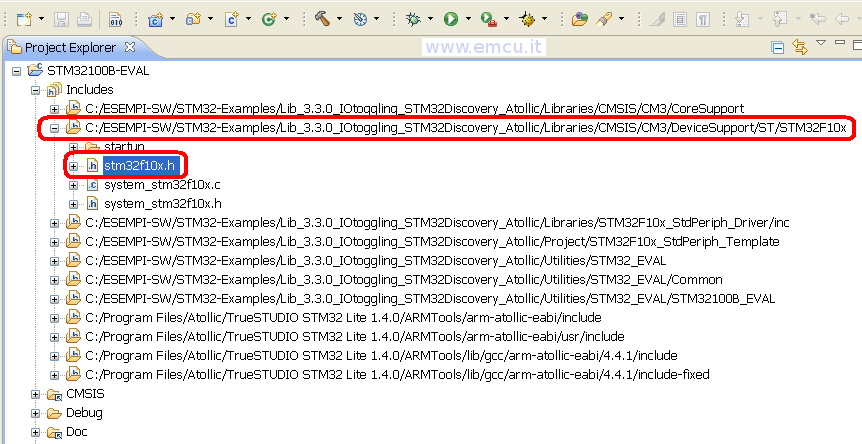The image size is (862, 444).
Task: Collapse the DeviceSupport/ST/STM32F10x include path
Action: [x=54, y=128]
